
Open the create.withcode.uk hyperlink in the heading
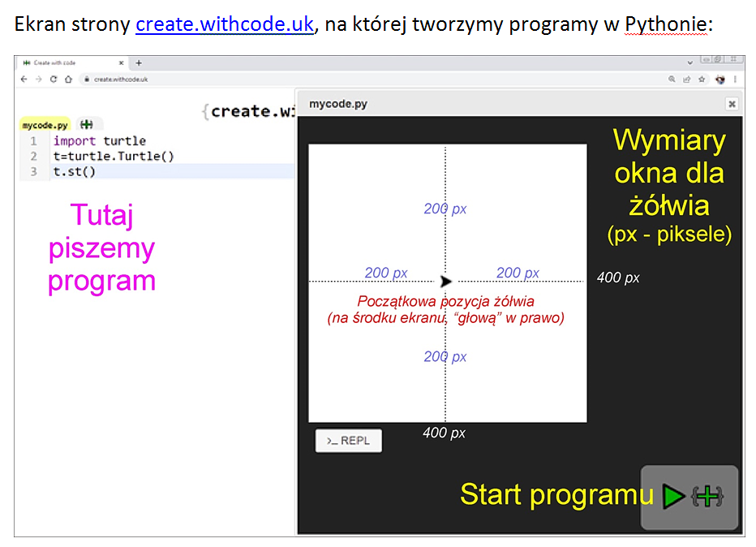225,24
